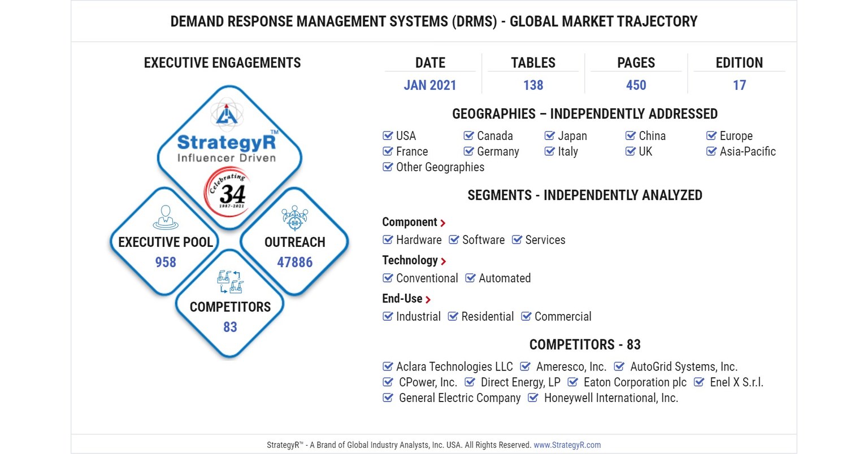Open the www.StrategyR.com link
This screenshot has width=868, height=454.
567,445
